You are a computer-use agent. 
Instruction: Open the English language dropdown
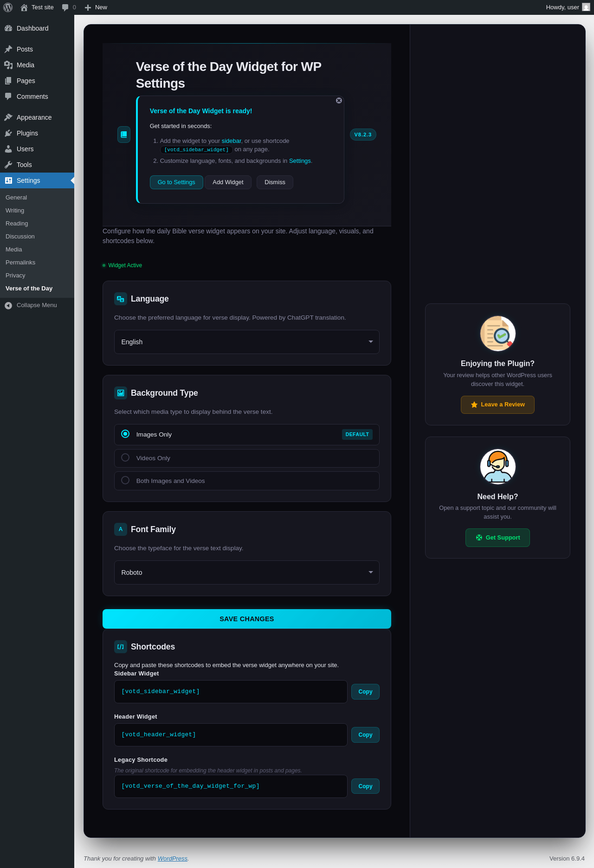click(x=247, y=342)
